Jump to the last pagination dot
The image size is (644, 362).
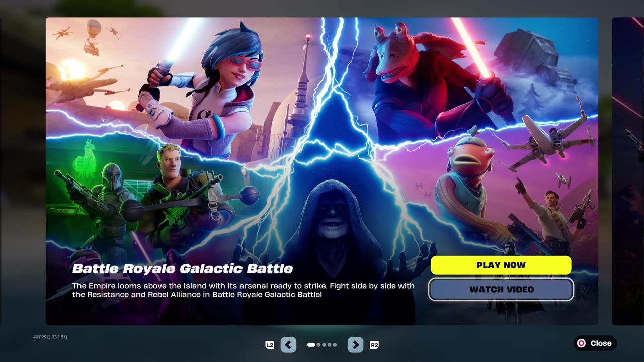[x=335, y=345]
